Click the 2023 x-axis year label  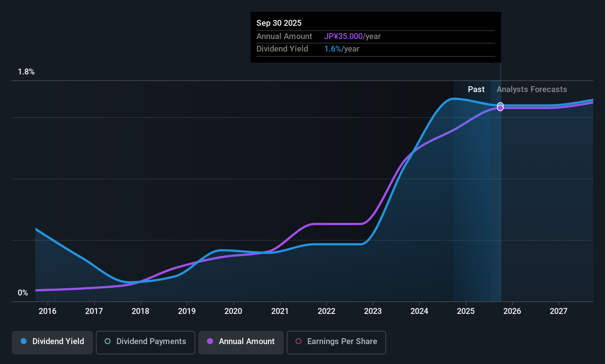tap(373, 311)
